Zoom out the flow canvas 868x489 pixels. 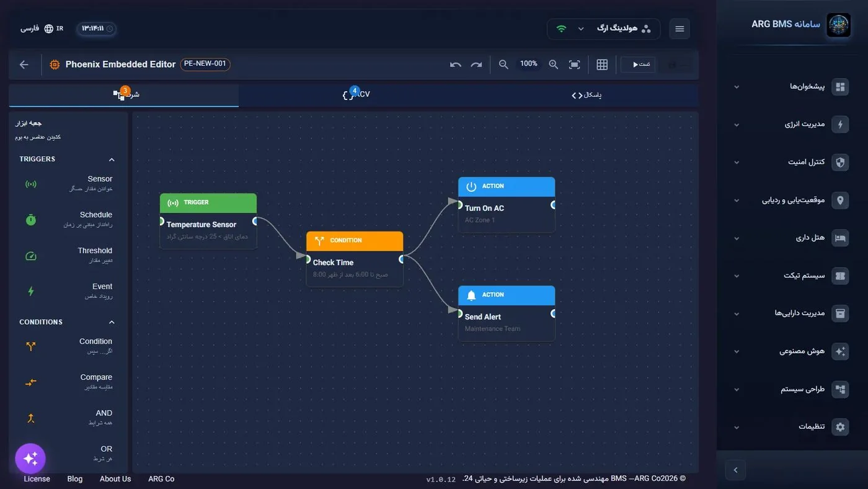click(x=503, y=65)
